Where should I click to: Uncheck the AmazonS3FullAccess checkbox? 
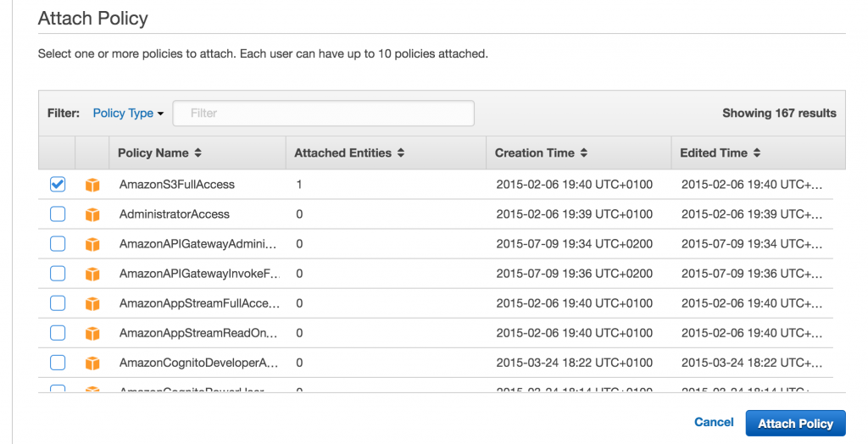[x=58, y=185]
